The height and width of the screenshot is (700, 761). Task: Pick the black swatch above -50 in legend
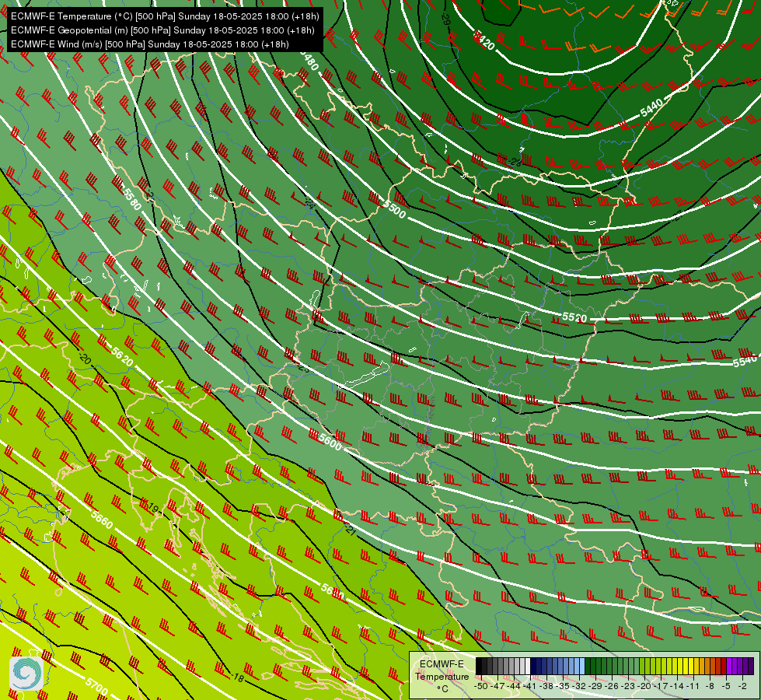tap(479, 667)
